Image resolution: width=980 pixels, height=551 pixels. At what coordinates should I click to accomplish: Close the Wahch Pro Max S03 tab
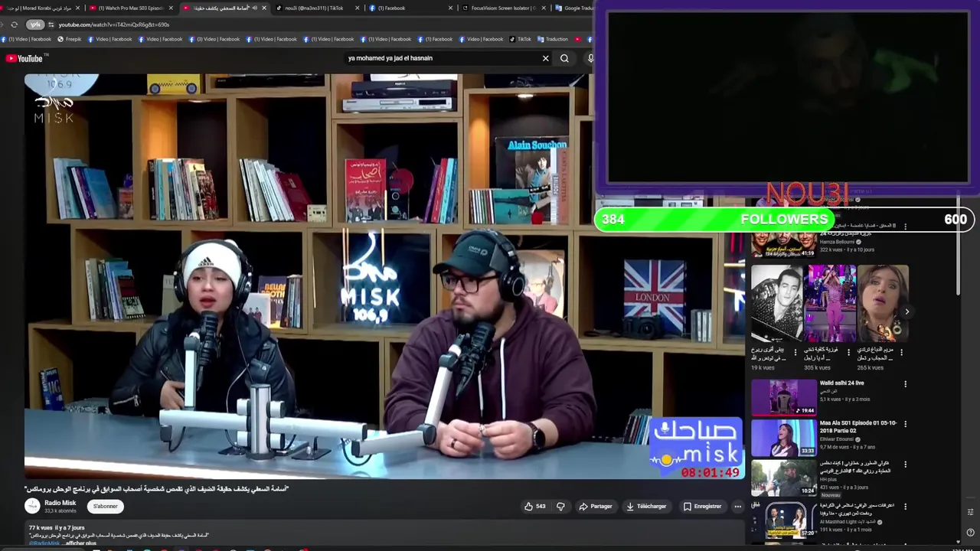point(171,8)
